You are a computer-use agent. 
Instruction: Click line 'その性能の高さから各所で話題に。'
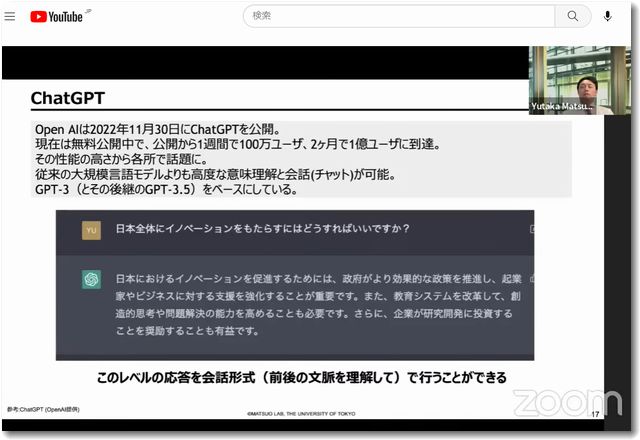pos(121,159)
